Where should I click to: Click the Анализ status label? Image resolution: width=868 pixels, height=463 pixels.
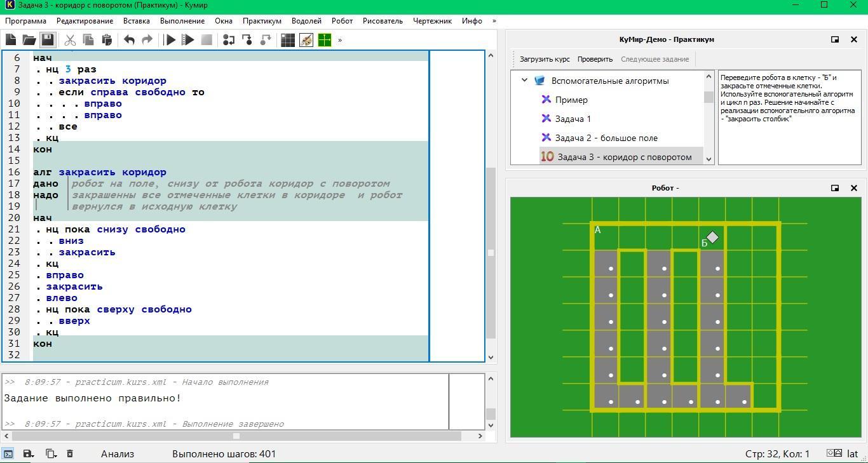click(118, 453)
